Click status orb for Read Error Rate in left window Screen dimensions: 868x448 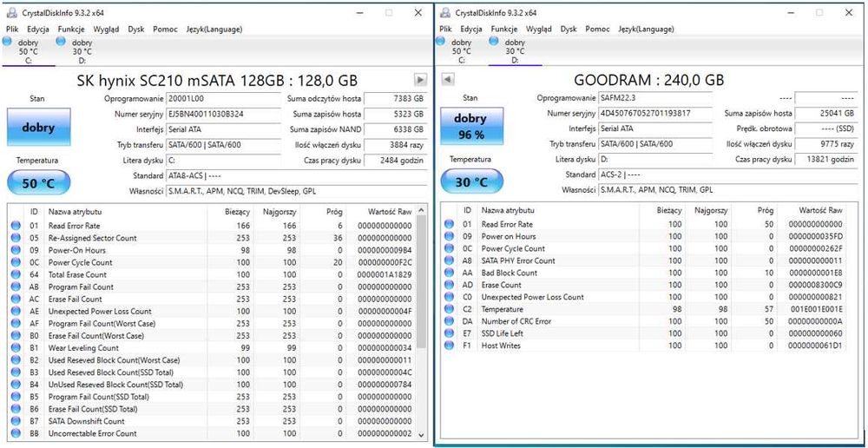(16, 226)
